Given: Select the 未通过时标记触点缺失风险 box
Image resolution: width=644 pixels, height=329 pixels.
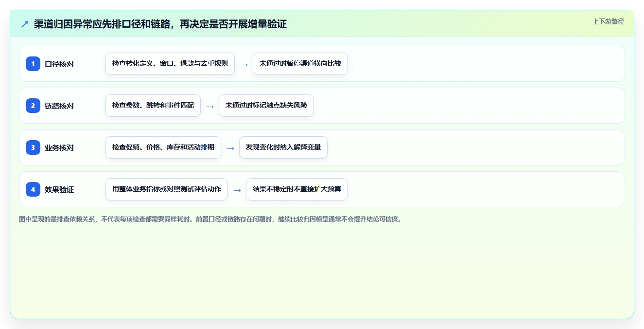Looking at the screenshot, I should 266,106.
